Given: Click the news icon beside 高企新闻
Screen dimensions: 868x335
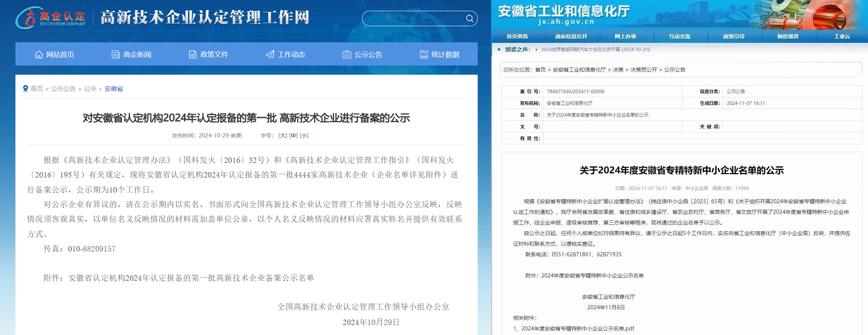Looking at the screenshot, I should pos(115,55).
